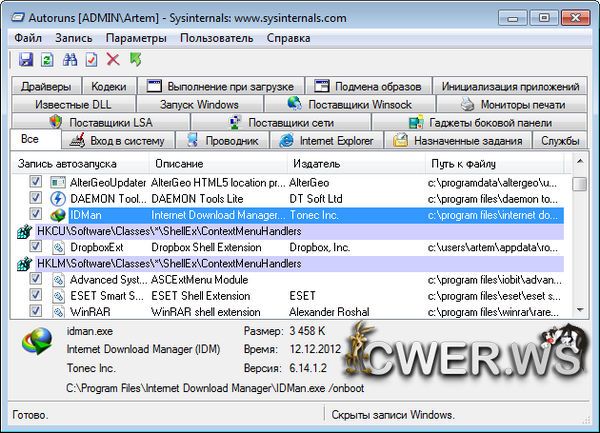Open the Файл menu

coord(28,38)
